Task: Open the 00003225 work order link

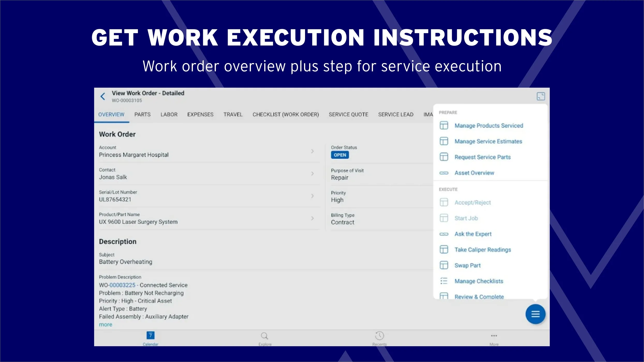Action: coord(122,285)
